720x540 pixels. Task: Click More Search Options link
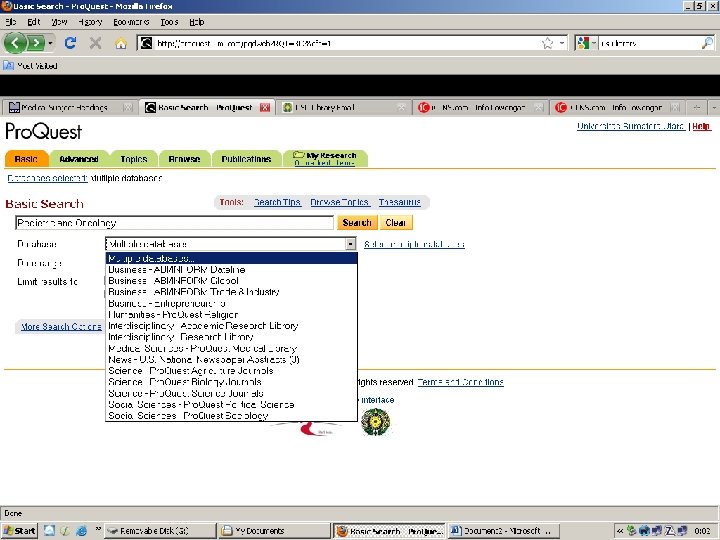tap(62, 326)
